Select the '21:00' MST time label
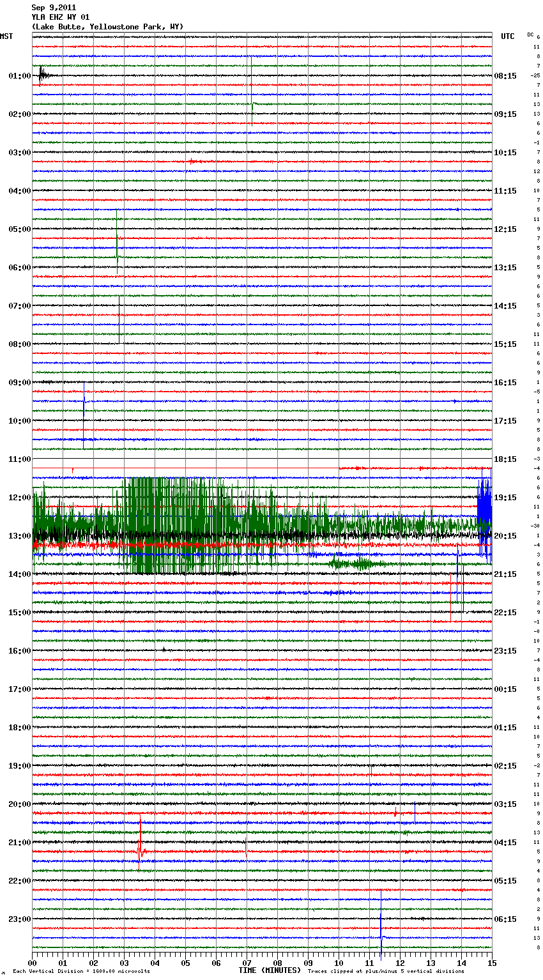The image size is (543, 980). [19, 843]
